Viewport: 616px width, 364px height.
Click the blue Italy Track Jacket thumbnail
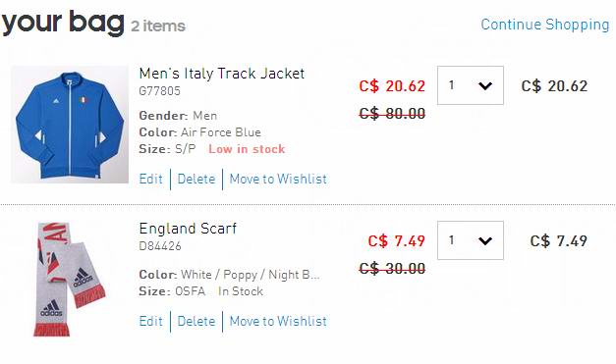click(70, 125)
